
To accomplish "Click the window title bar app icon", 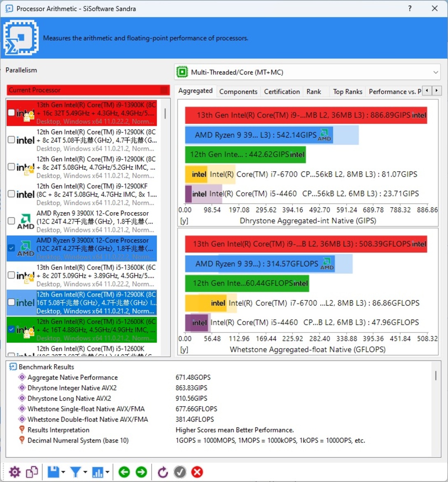I will 9,8.
